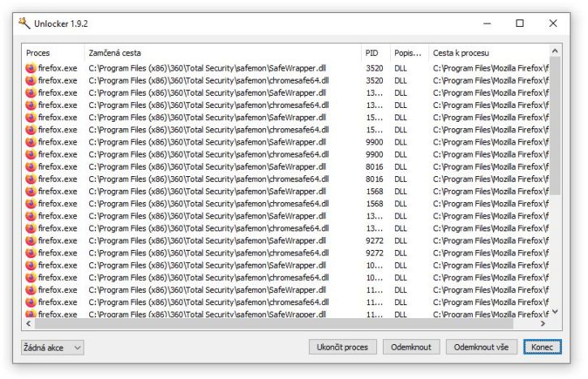Viewport: 588px width, 379px height.
Task: Open the Žádná akce action dropdown
Action: (x=53, y=347)
